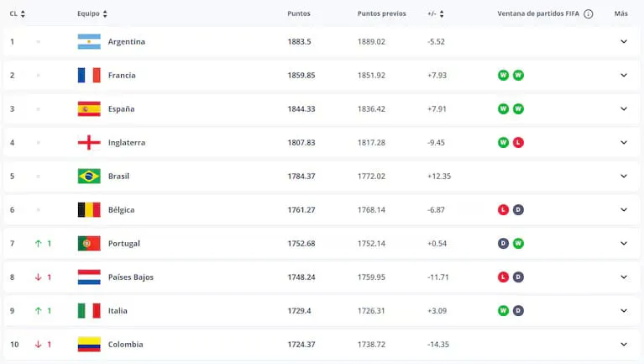Screen dimensions: 644x364
Task: Open the Países Bajos team link
Action: pos(130,277)
